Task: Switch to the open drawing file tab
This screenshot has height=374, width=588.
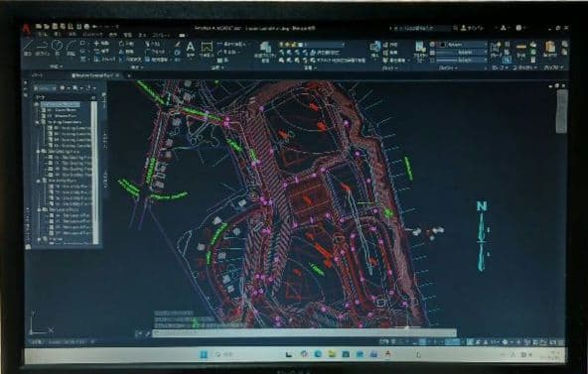Action: pyautogui.click(x=95, y=75)
